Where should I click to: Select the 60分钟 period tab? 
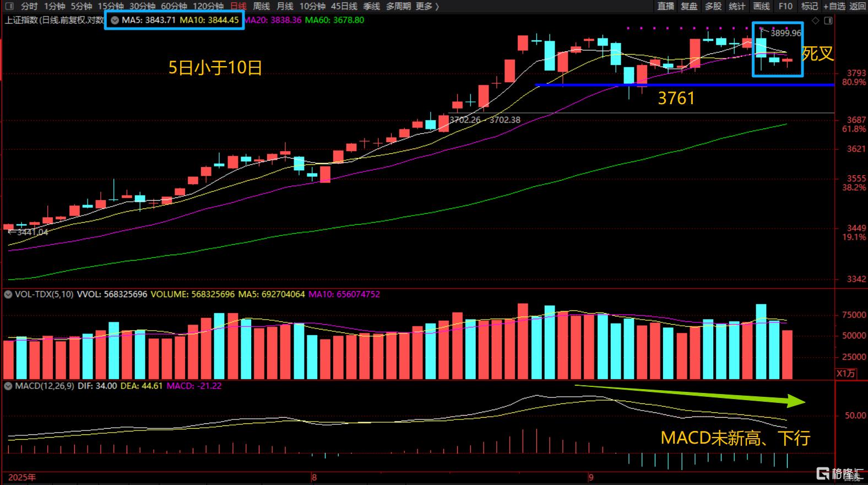tap(174, 6)
